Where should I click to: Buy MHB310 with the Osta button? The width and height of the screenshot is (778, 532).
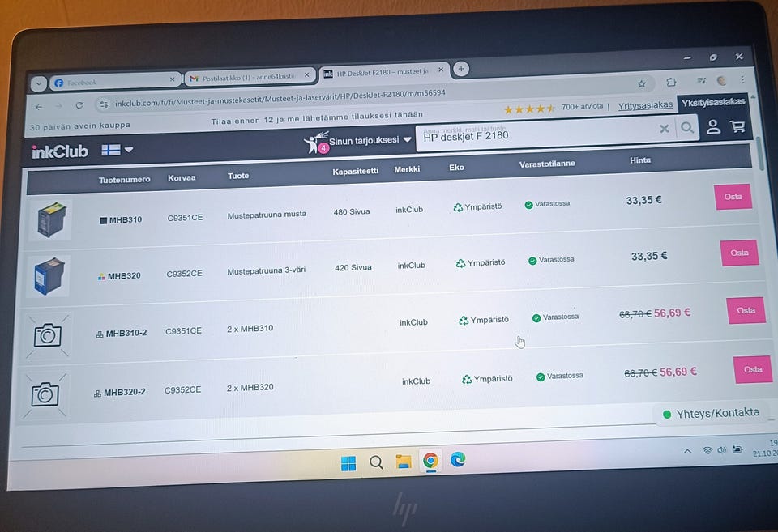tap(733, 197)
